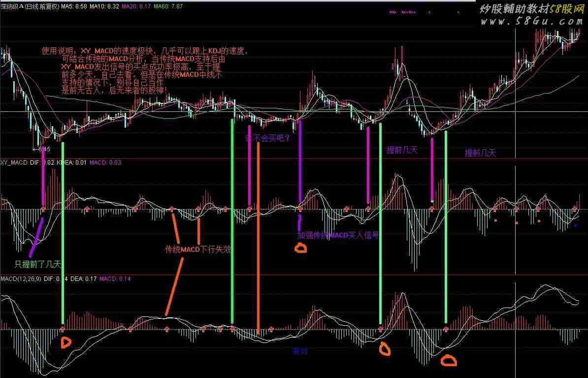Select the purple MA20: 8.17 label

(x=136, y=6)
